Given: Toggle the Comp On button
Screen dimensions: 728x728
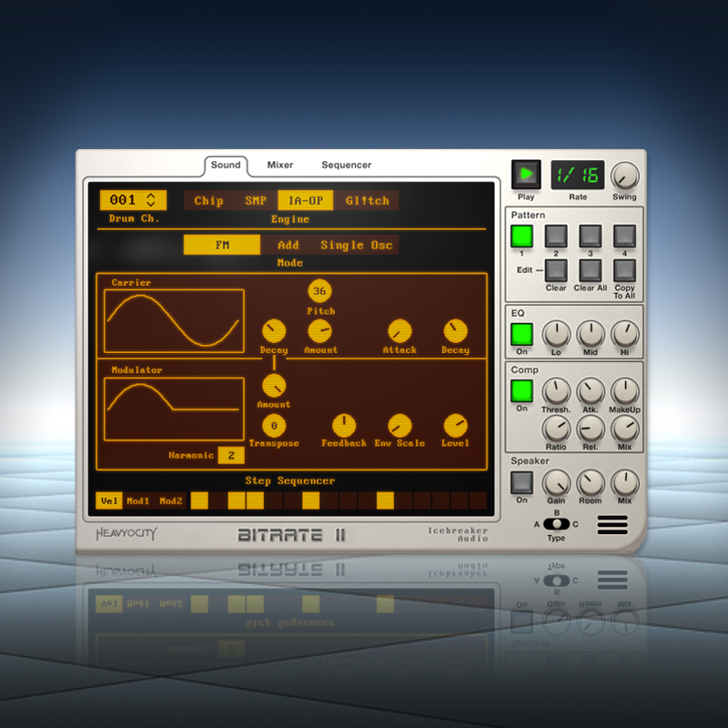Looking at the screenshot, I should (521, 391).
